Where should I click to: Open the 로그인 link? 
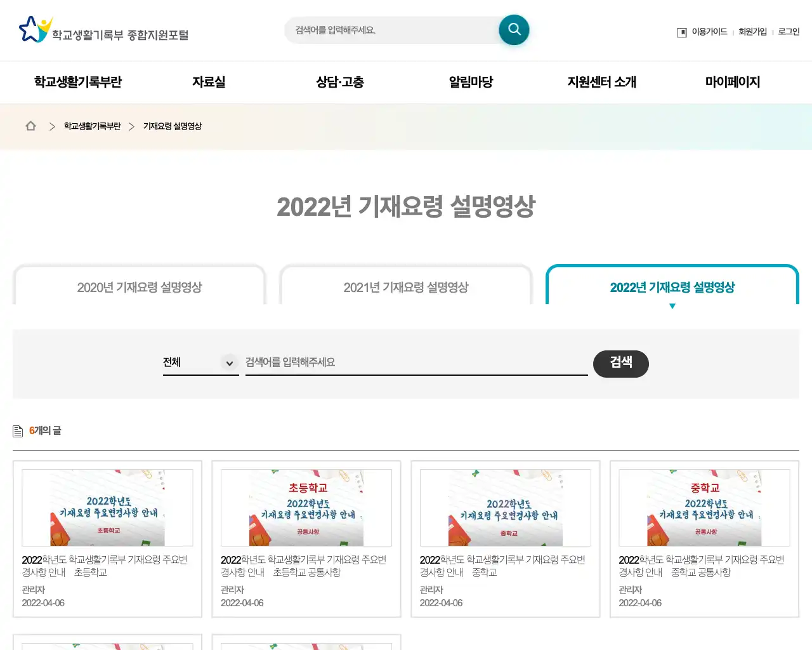point(789,32)
